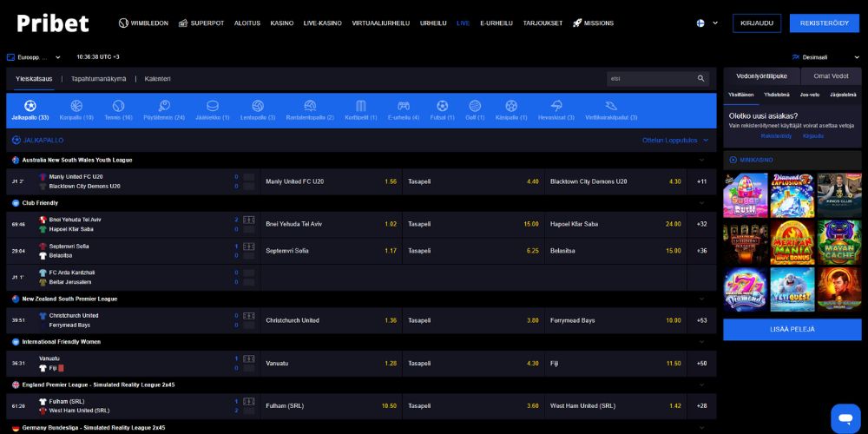Viewport: 868px width, 434px height.
Task: Select the Hevoskisat horse racing icon
Action: tap(556, 106)
